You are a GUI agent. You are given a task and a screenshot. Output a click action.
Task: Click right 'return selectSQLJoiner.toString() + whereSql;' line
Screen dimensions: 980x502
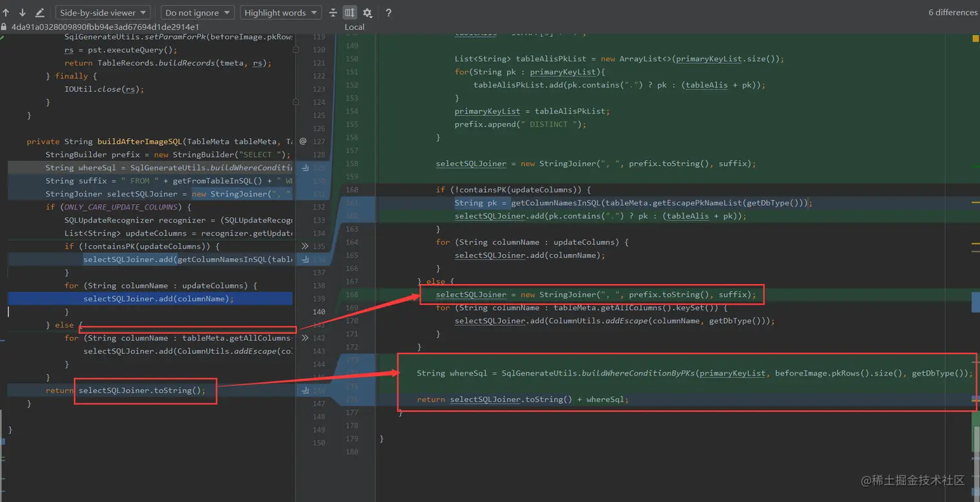pyautogui.click(x=522, y=400)
